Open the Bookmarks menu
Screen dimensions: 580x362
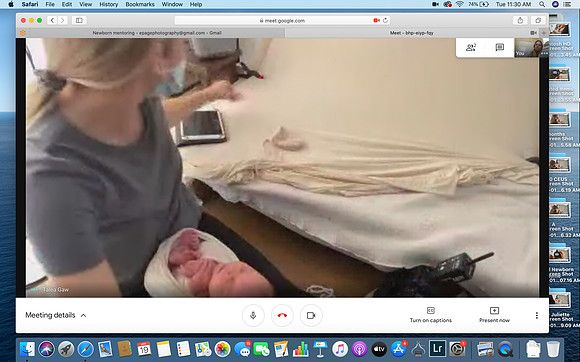[140, 4]
